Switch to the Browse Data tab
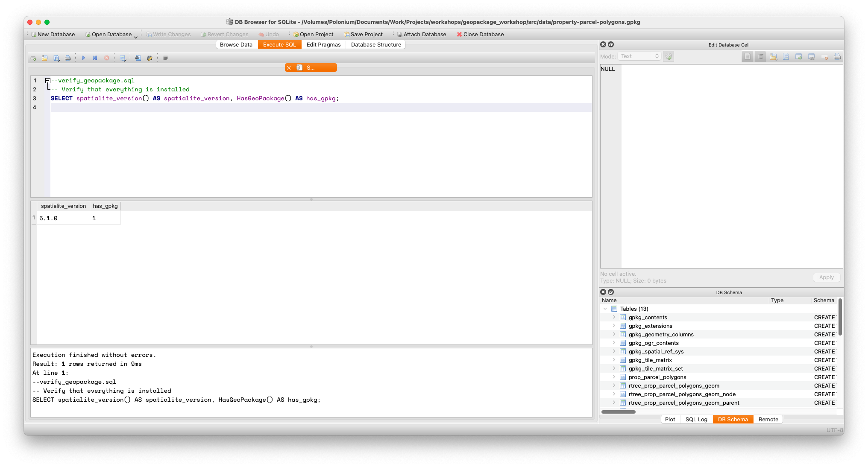868x467 pixels. point(236,44)
